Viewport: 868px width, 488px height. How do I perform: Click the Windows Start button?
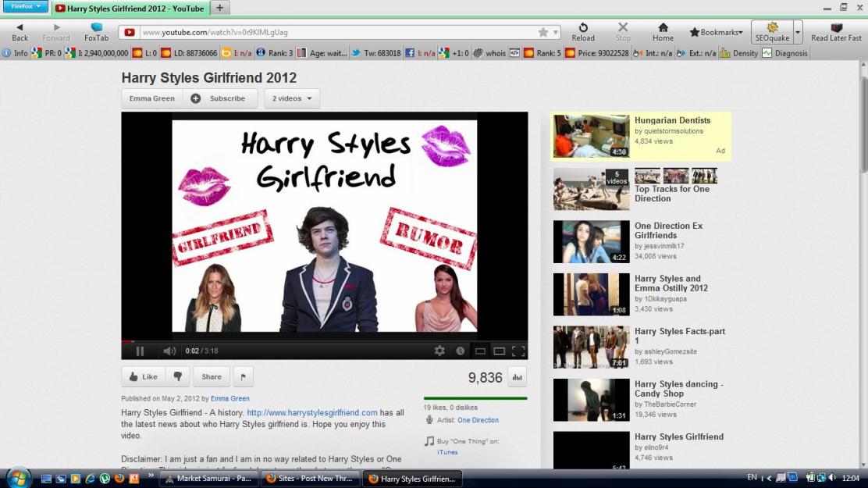pyautogui.click(x=18, y=478)
